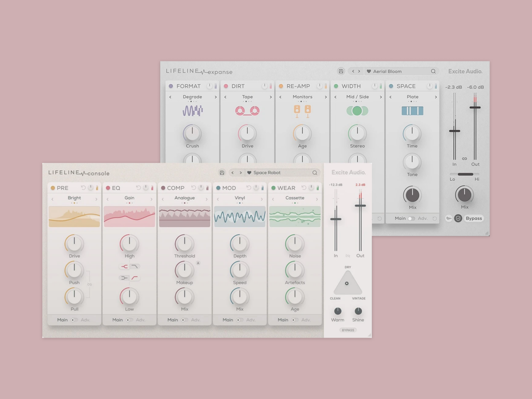Link In and Out faders in Console
This screenshot has height=399, width=532.
(x=348, y=256)
